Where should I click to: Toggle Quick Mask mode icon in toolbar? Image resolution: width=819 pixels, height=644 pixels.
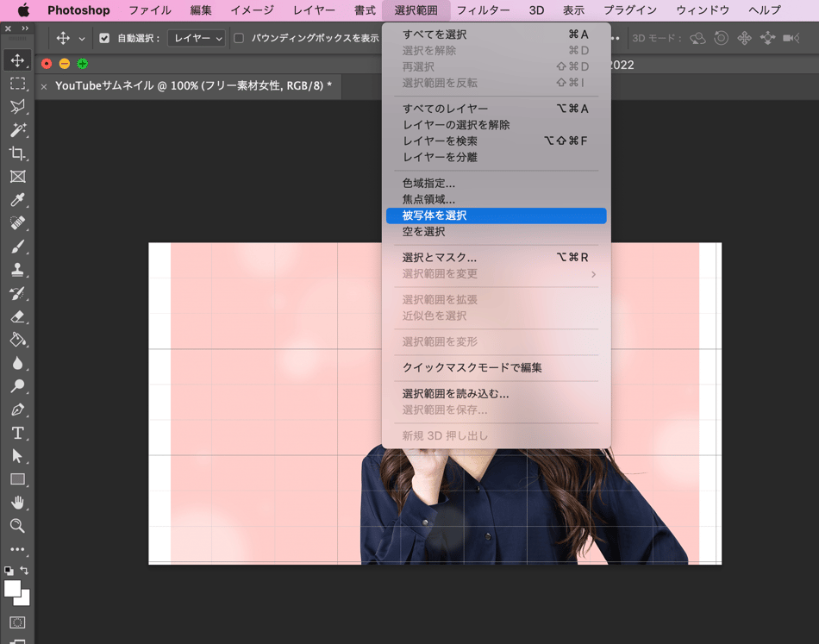[17, 622]
